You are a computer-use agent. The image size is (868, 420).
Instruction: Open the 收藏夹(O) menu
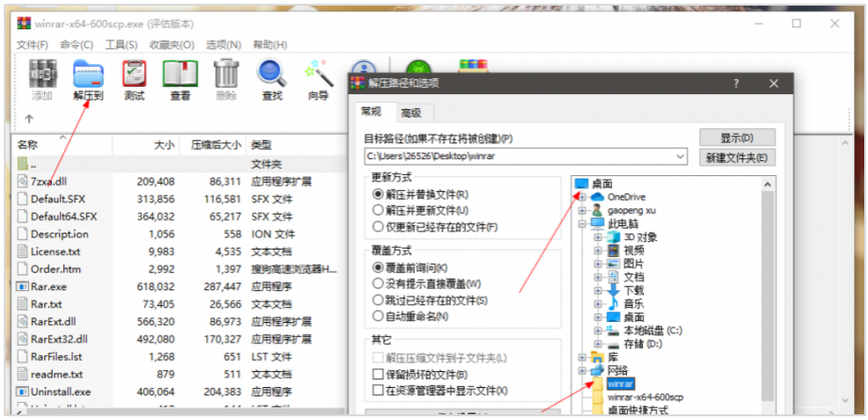[172, 45]
